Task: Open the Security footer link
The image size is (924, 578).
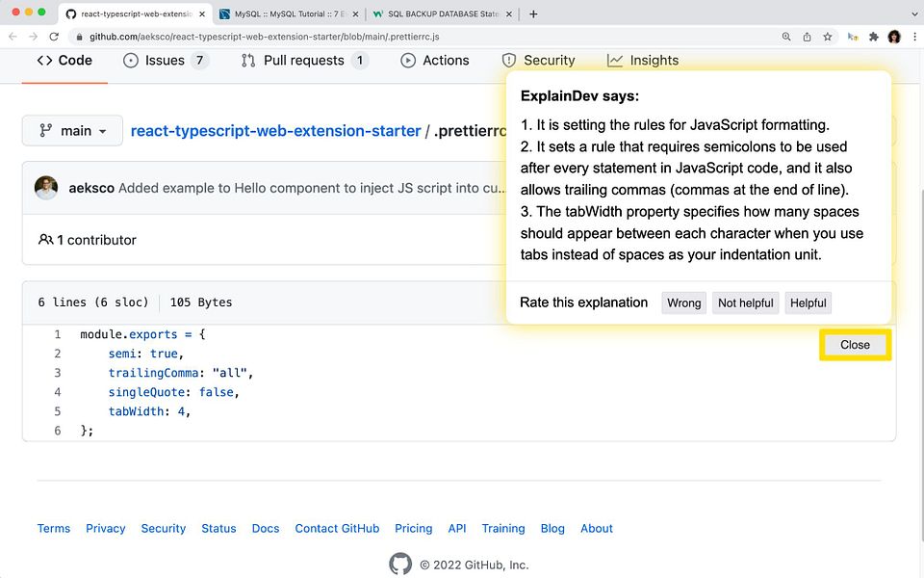Action: coord(164,529)
